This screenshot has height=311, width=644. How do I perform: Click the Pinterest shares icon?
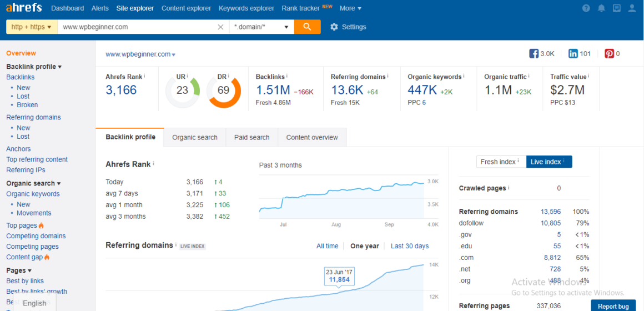click(609, 53)
